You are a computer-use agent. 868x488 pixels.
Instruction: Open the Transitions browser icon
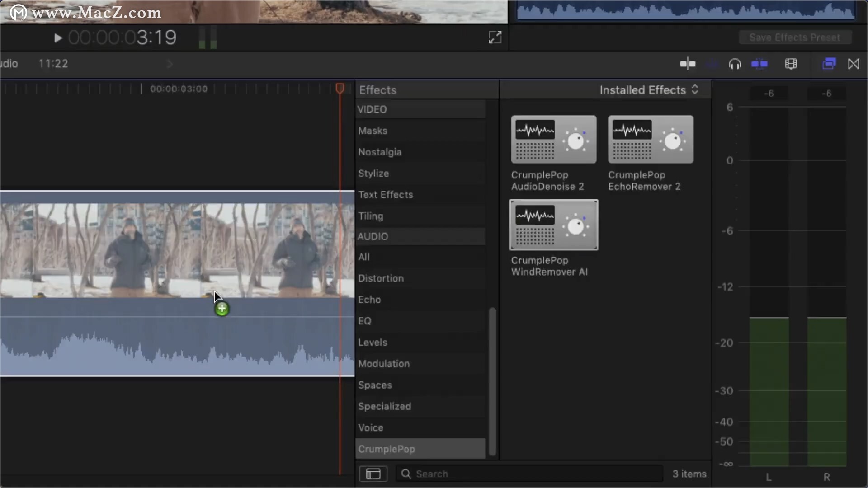click(x=854, y=64)
